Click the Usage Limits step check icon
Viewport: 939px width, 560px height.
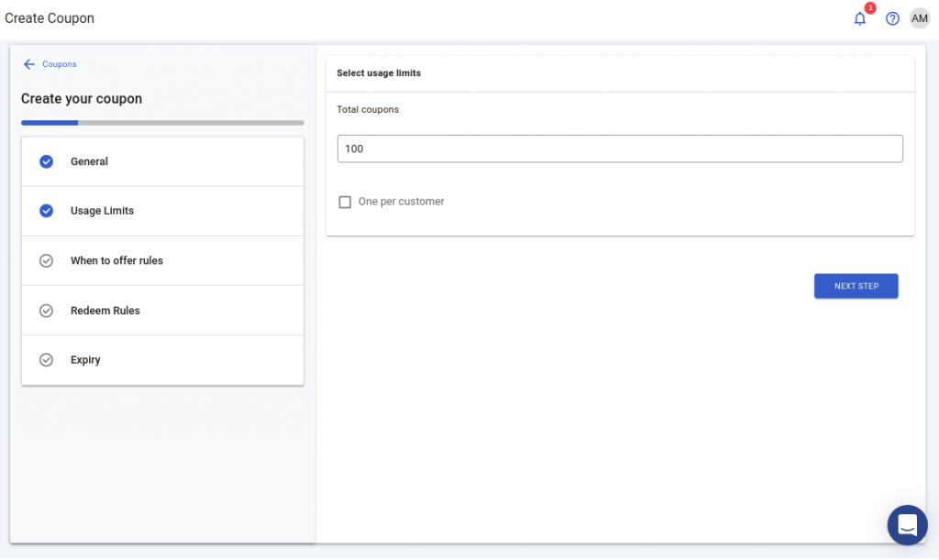click(x=46, y=211)
